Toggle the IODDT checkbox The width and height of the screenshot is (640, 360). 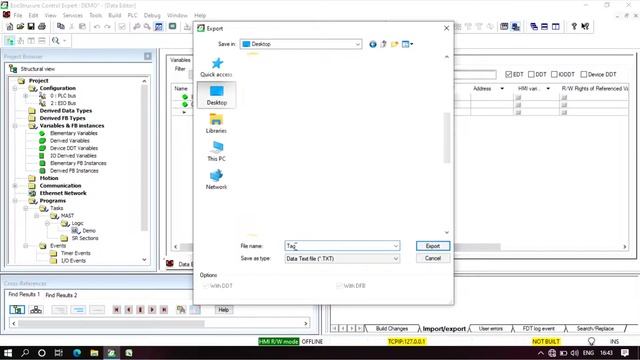point(554,74)
